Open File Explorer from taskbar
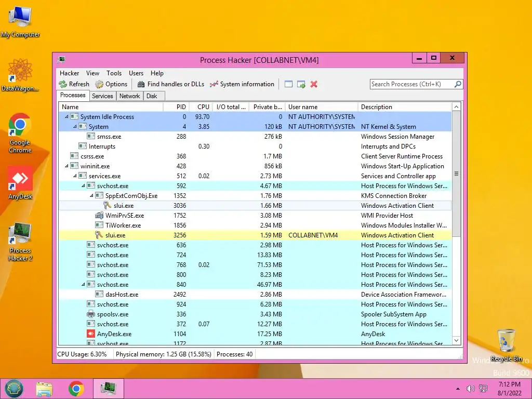 point(44,389)
